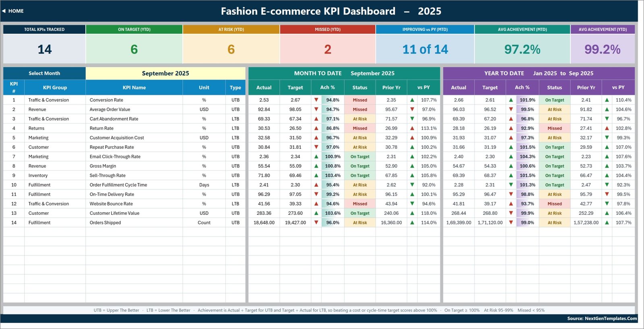Image resolution: width=644 pixels, height=329 pixels.
Task: Click MTD down arrow for Conversion Rate
Action: point(316,100)
